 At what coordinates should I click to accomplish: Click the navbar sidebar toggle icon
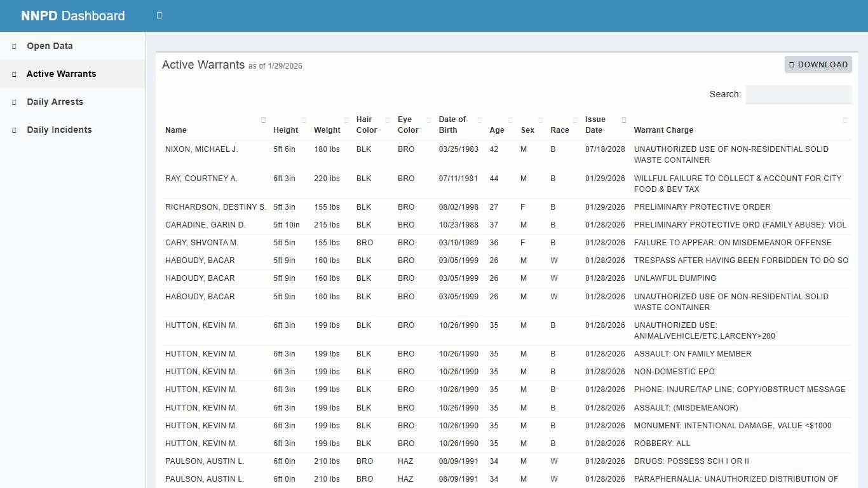click(159, 15)
